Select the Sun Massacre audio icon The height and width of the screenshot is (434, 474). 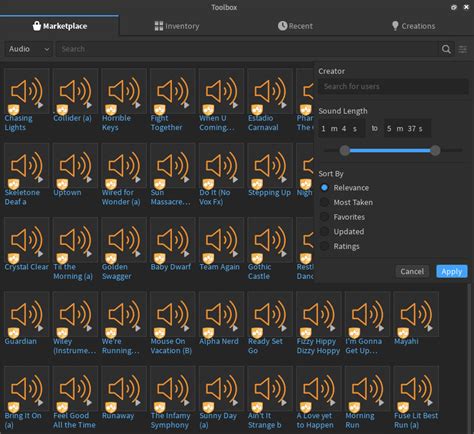(173, 165)
